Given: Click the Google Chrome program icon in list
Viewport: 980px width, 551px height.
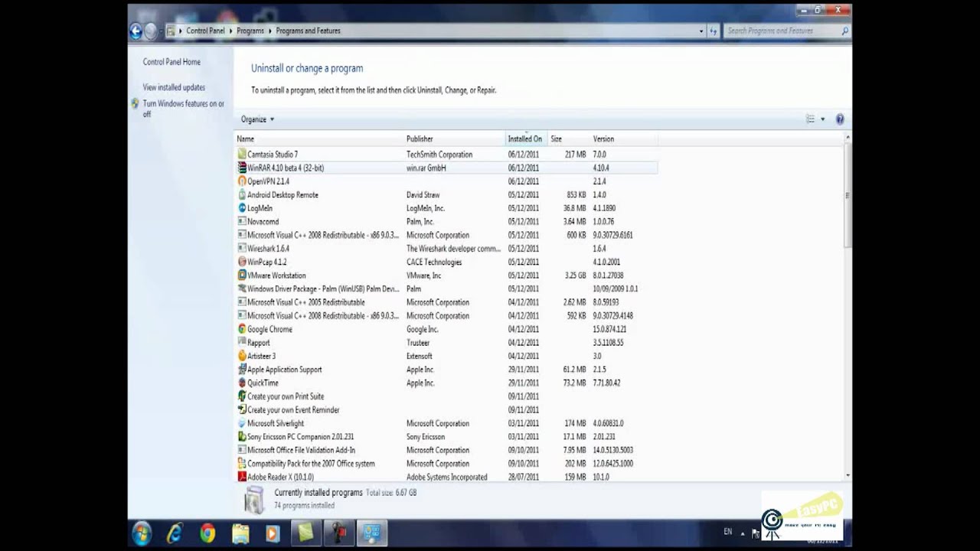Looking at the screenshot, I should [x=242, y=329].
